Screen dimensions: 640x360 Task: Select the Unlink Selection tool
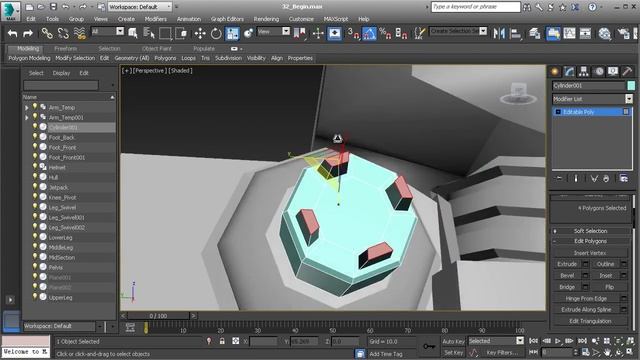coord(63,33)
